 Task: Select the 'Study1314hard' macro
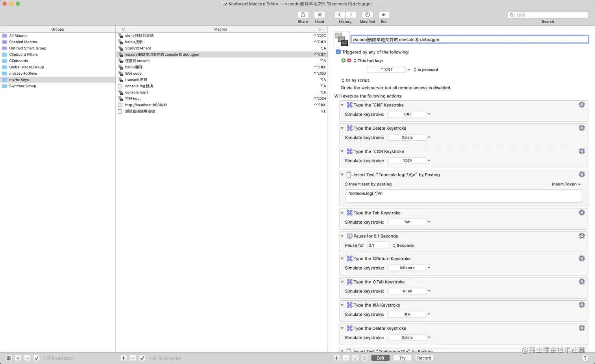[x=222, y=48]
